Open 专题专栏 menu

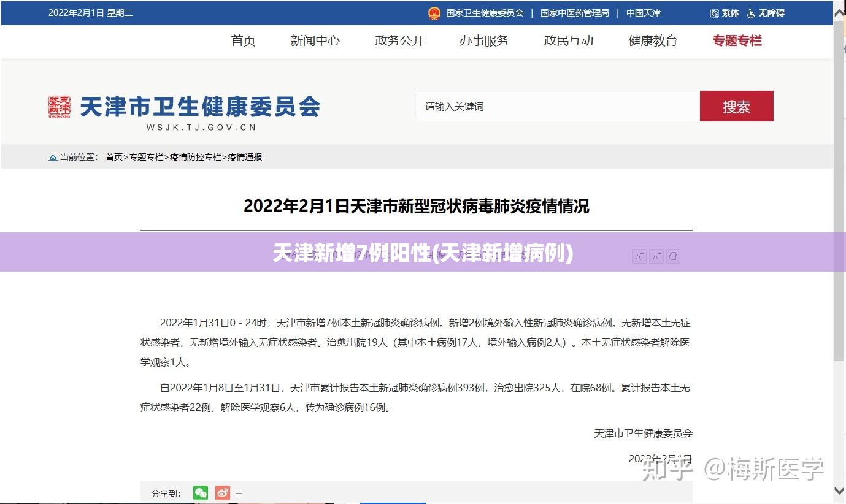click(x=737, y=40)
